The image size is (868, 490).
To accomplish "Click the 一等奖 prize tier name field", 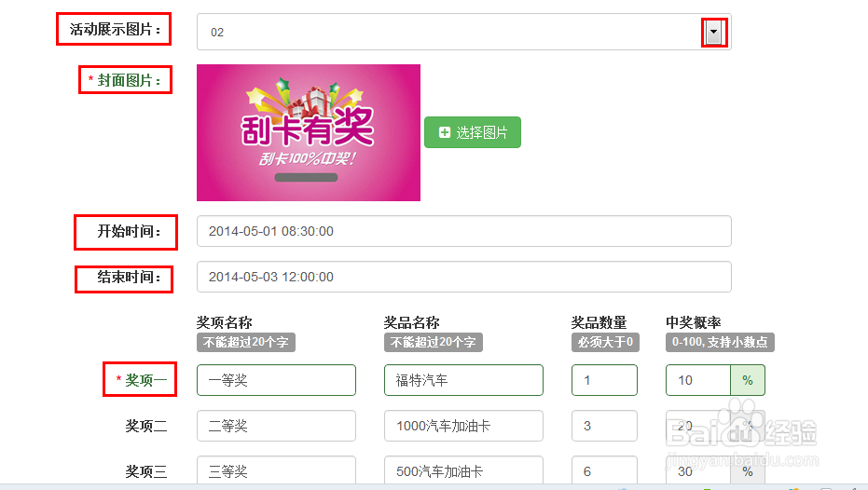I will (x=276, y=380).
